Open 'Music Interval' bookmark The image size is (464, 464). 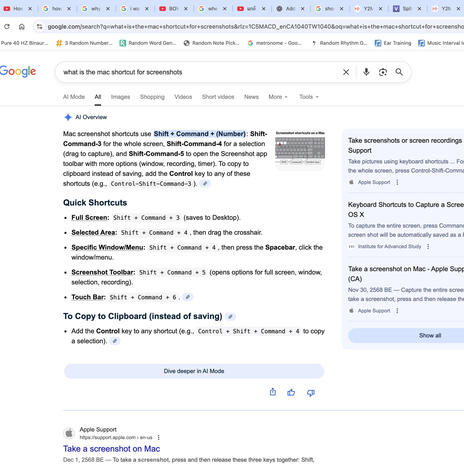point(441,43)
